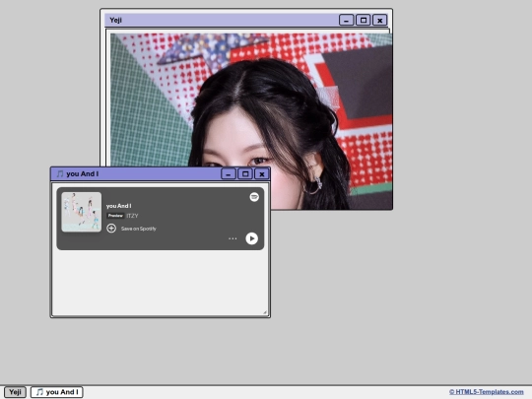Select the Yeji taskbar button
532x399 pixels.
pos(15,392)
